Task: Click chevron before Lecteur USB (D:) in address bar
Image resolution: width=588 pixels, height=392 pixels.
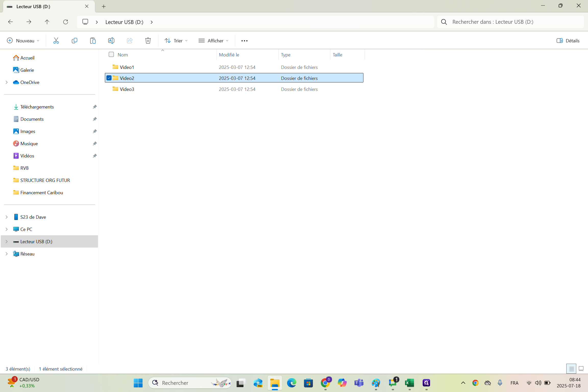Action: pyautogui.click(x=97, y=22)
